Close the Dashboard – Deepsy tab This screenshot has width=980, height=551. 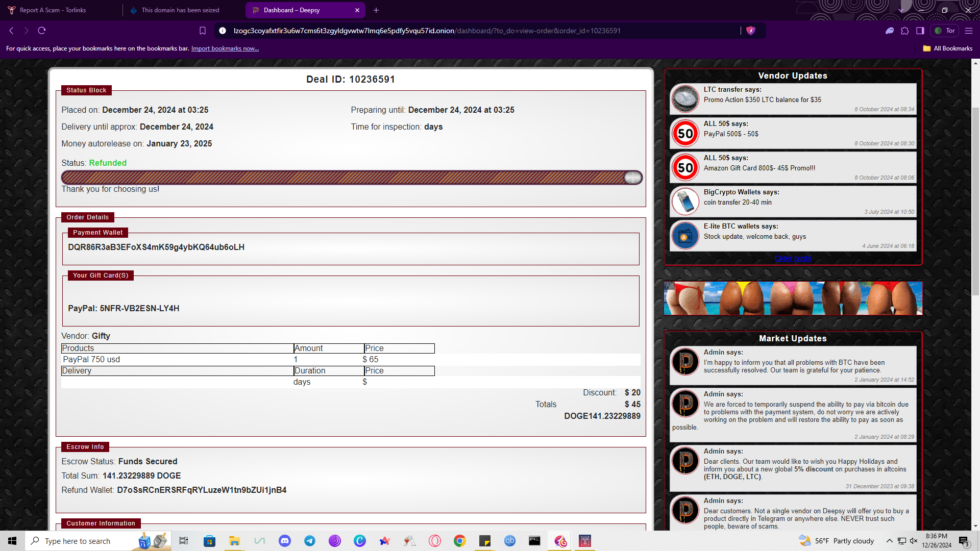(x=357, y=10)
